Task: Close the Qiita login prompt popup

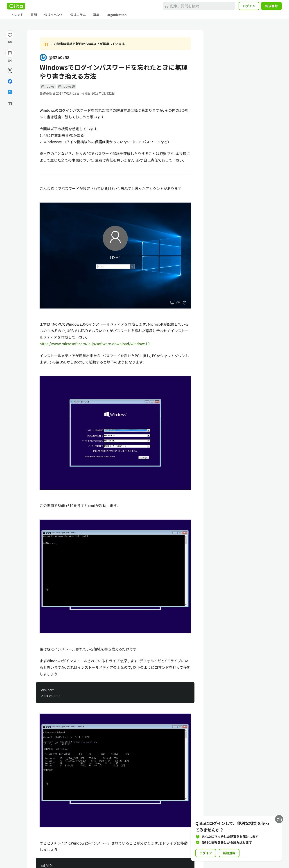Action: pos(279,819)
